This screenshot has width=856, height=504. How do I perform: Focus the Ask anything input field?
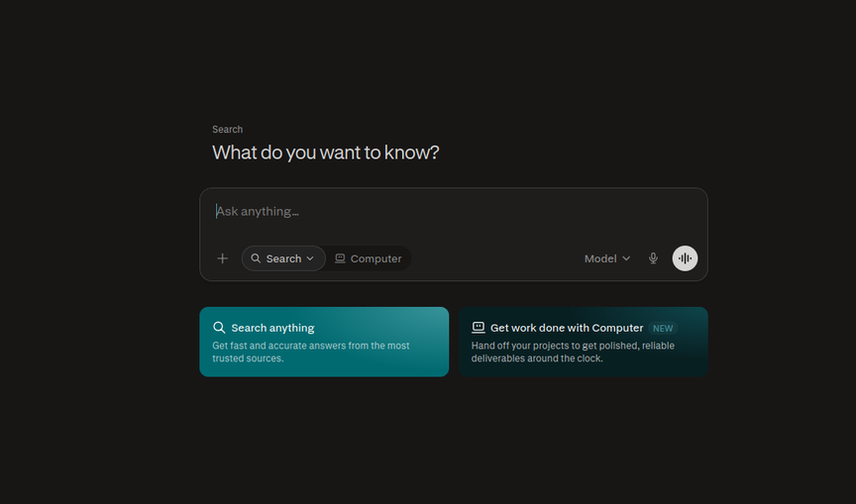453,212
